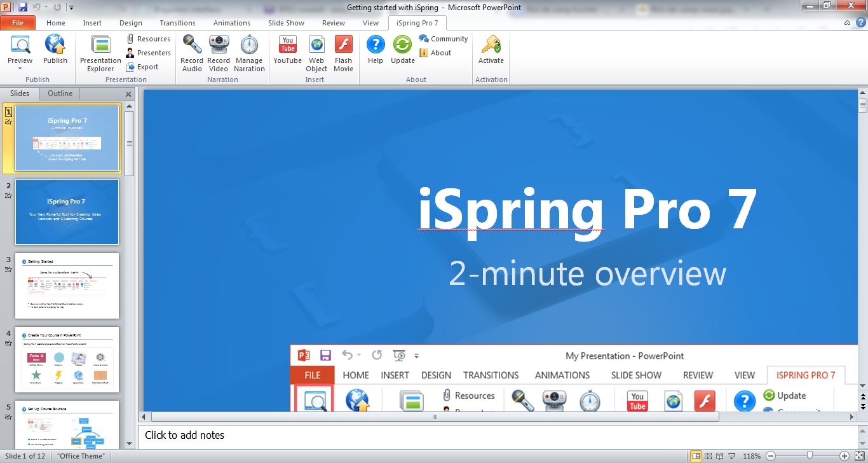
Task: Click the PowerPoint application icon
Action: pyautogui.click(x=7, y=7)
